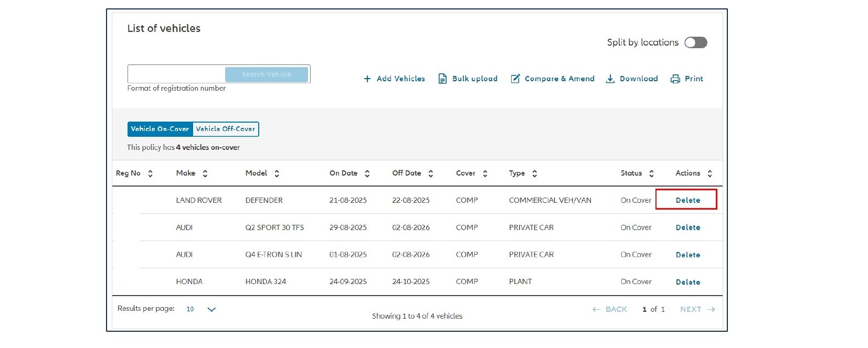The image size is (868, 348).
Task: Click the Download arrow icon
Action: point(610,79)
